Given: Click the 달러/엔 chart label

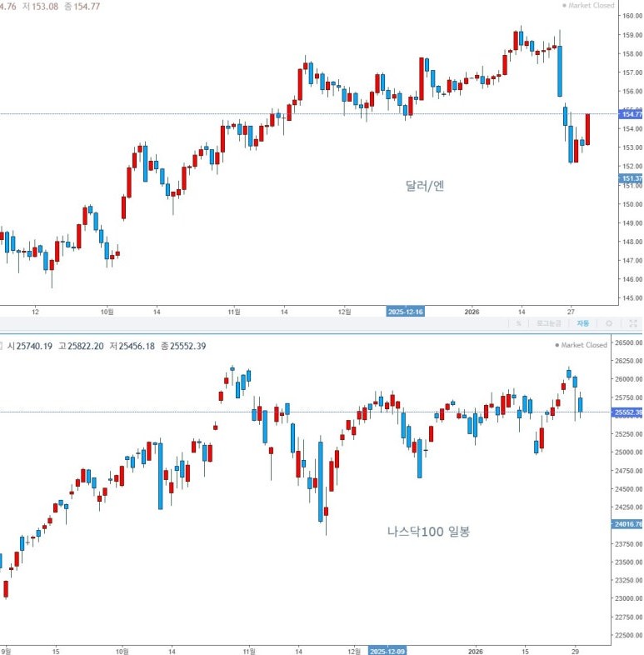Looking at the screenshot, I should coord(425,186).
